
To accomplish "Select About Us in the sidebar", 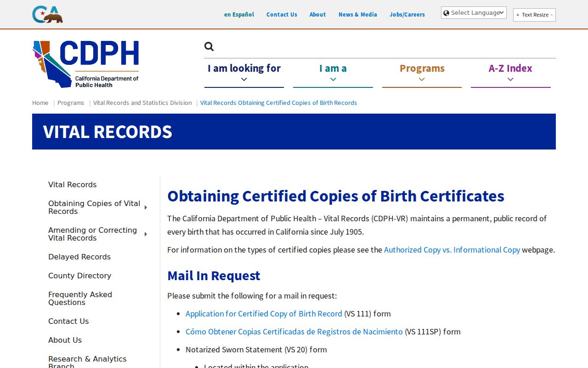I will point(65,340).
